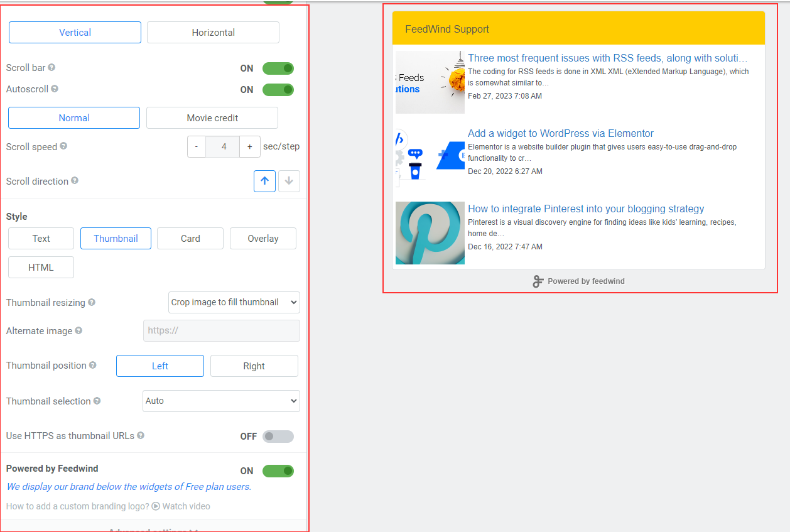Open the Autoscroll help icon
Screen dimensions: 790x532
(x=55, y=89)
